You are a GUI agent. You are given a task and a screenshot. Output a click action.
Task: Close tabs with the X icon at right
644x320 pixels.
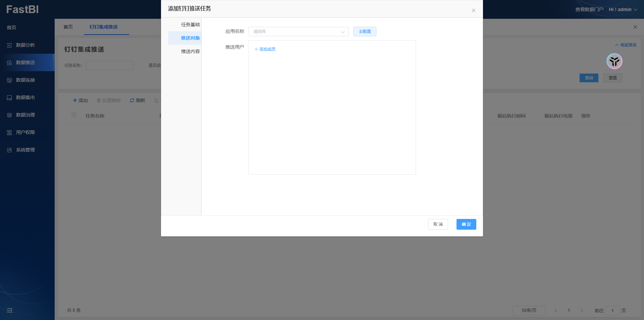[x=635, y=27]
